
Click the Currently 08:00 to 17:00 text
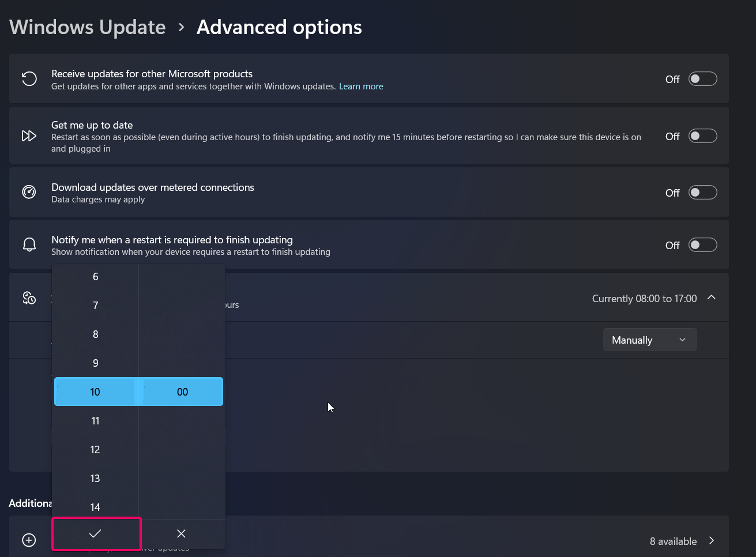tap(644, 299)
